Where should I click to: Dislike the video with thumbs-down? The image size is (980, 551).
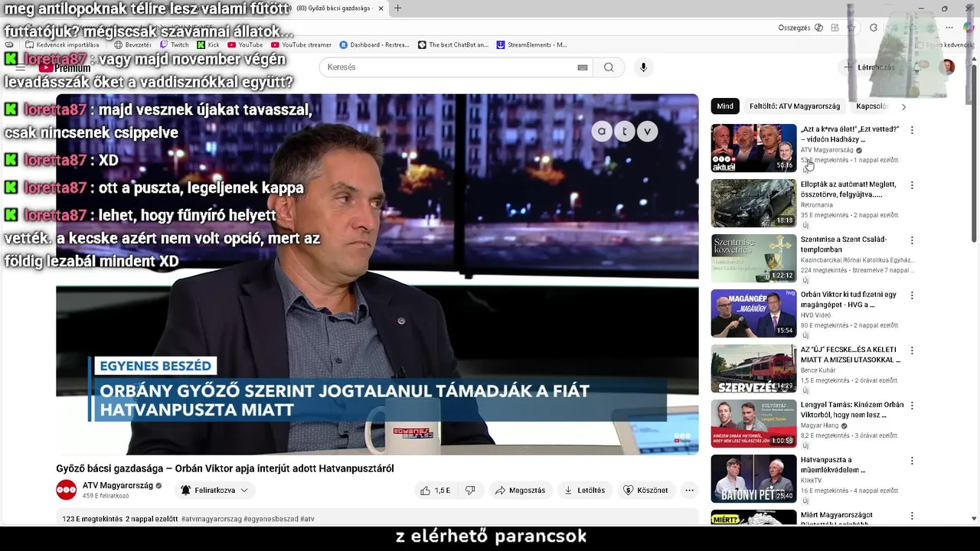(x=470, y=491)
